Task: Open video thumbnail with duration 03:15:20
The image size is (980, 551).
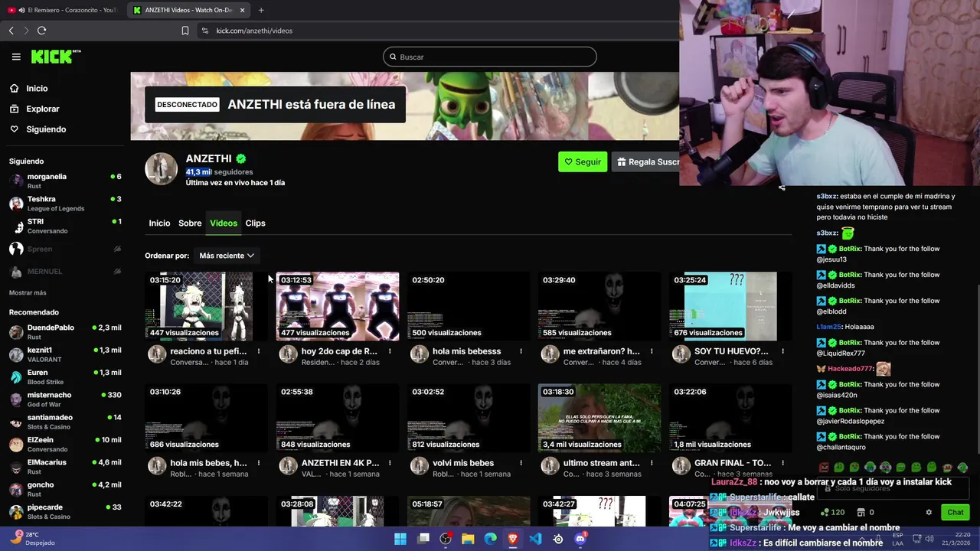Action: 207,306
